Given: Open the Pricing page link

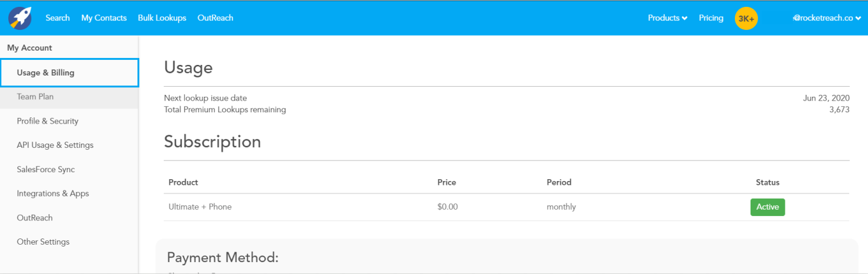Looking at the screenshot, I should (x=711, y=18).
